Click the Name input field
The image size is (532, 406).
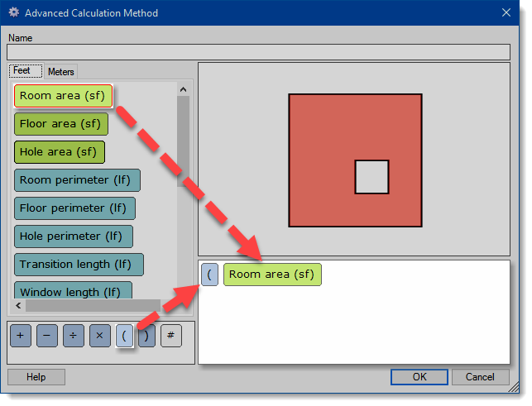(x=258, y=52)
